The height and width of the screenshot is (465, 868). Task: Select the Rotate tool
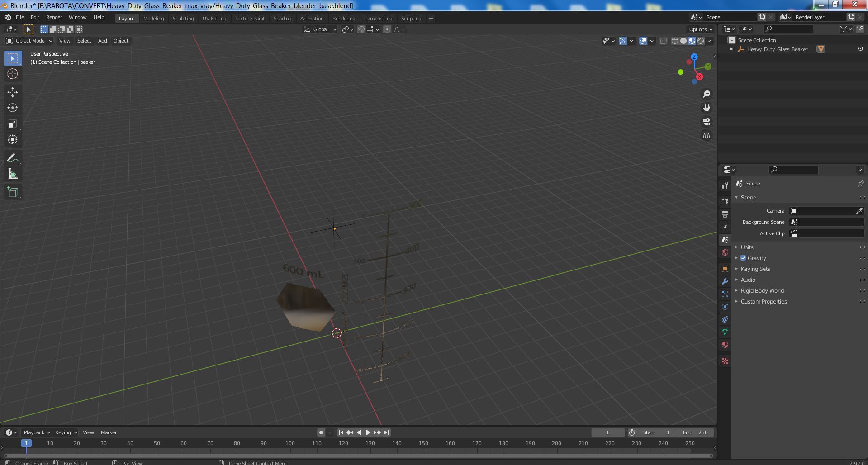click(13, 108)
